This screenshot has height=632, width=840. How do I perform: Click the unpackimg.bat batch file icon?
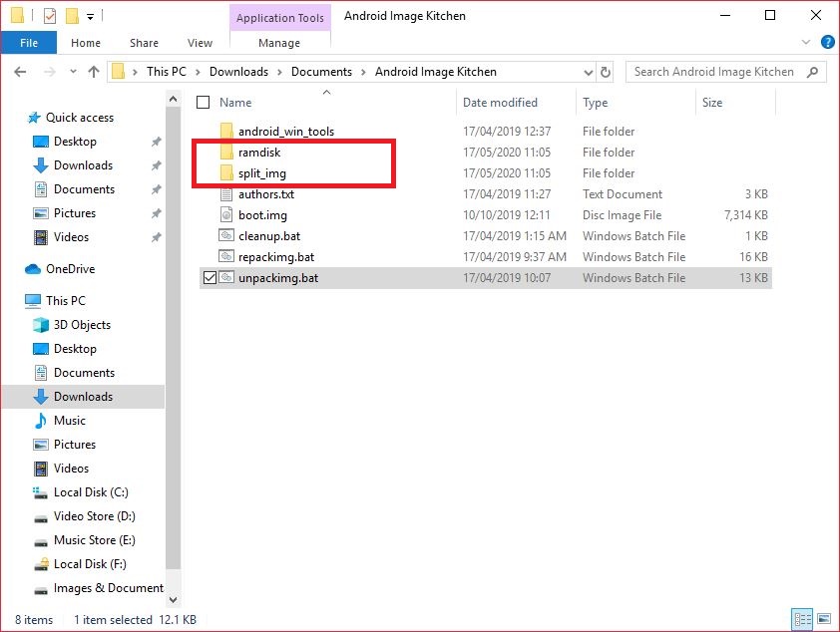[226, 277]
